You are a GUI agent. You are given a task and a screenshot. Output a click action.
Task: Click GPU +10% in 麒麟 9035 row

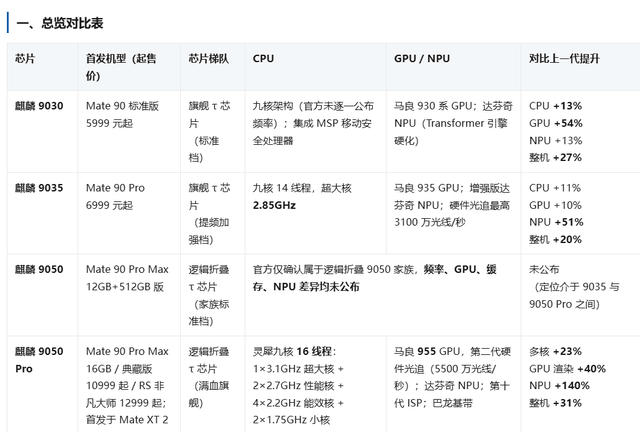[555, 205]
